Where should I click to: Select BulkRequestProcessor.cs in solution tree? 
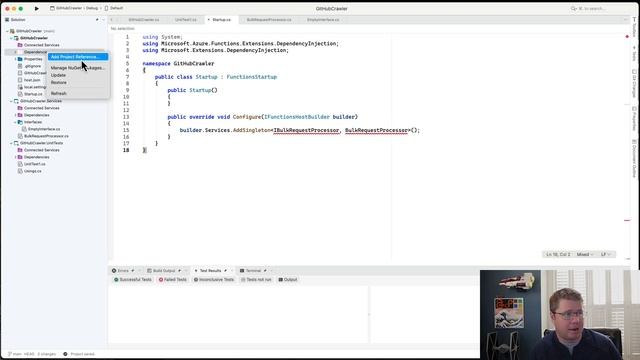[x=46, y=136]
